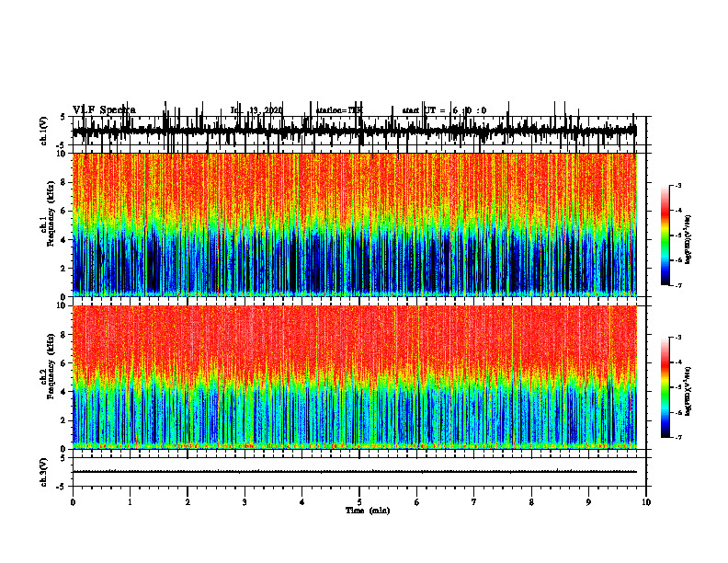The width and height of the screenshot is (728, 563).
Task: Click the lower colorbar log(PSD) unit label
Action: coord(688,391)
